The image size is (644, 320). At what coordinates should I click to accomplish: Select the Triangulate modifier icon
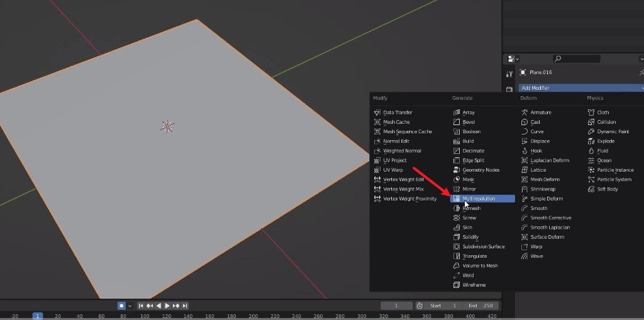coord(457,257)
